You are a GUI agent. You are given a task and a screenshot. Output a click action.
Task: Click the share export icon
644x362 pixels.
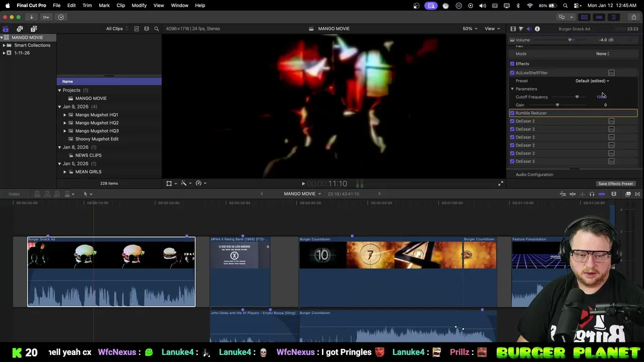coord(633,17)
